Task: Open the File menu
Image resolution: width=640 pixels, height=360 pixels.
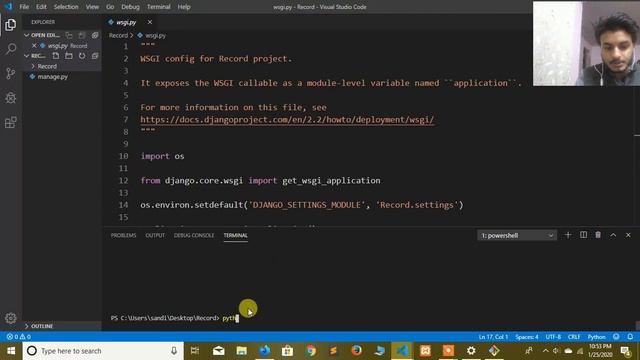Action: click(x=24, y=7)
